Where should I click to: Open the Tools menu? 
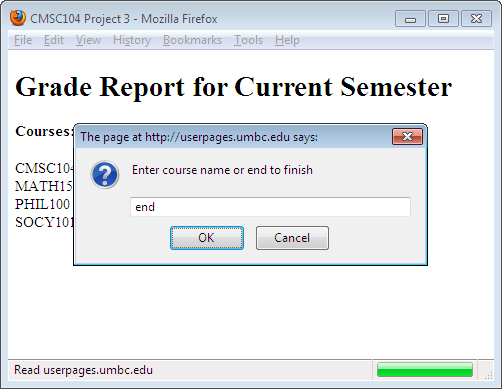pos(248,40)
